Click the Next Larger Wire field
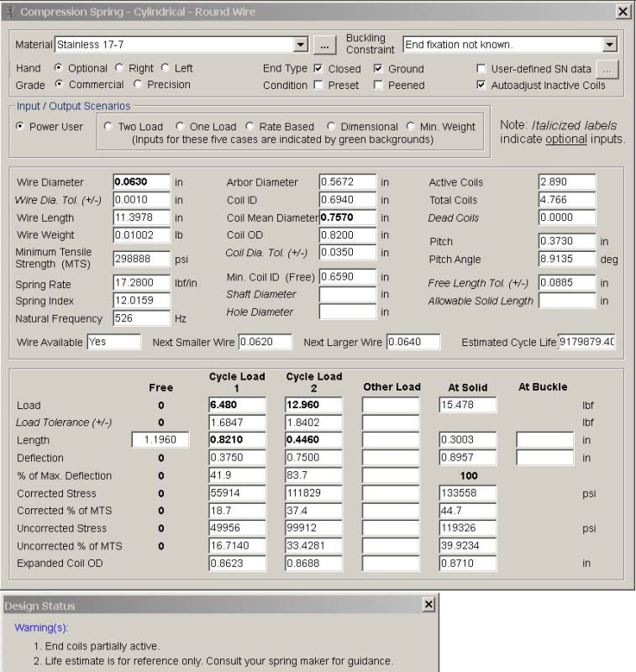This screenshot has width=636, height=672. (413, 342)
